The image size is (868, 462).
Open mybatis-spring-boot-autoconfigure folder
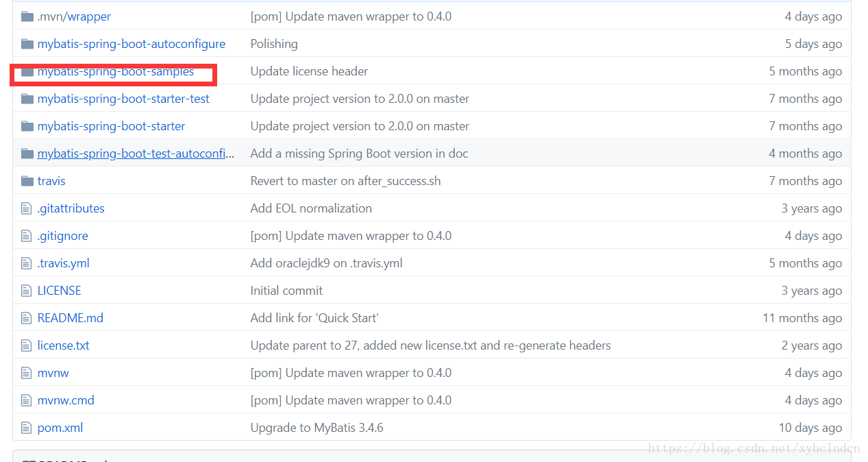point(132,44)
